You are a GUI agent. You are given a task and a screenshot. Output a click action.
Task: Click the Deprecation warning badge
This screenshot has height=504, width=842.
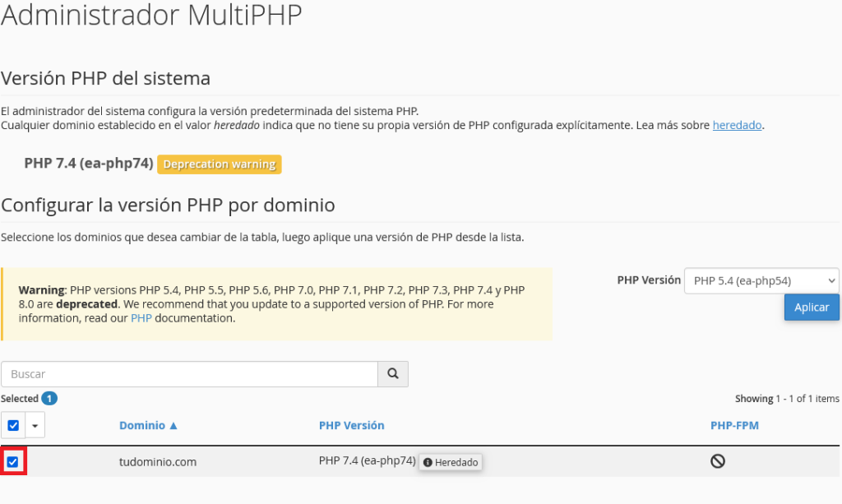tap(219, 164)
